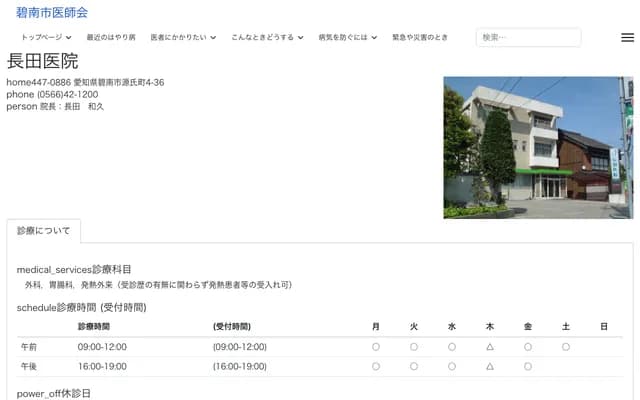Click the Monday morning circle mark
This screenshot has height=400, width=640.
[x=376, y=347]
